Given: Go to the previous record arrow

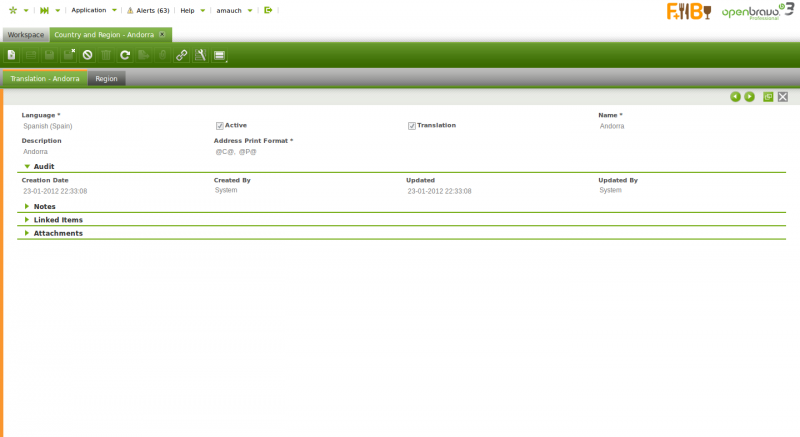Looking at the screenshot, I should (x=735, y=97).
